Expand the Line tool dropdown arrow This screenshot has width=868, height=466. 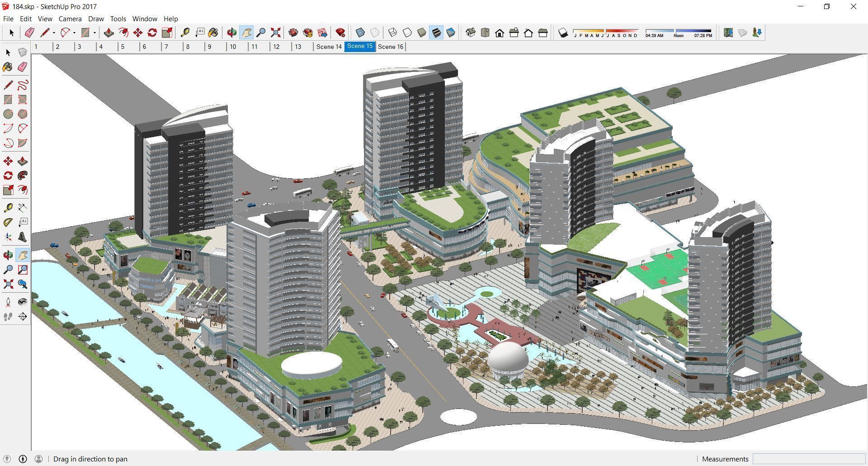click(x=54, y=33)
